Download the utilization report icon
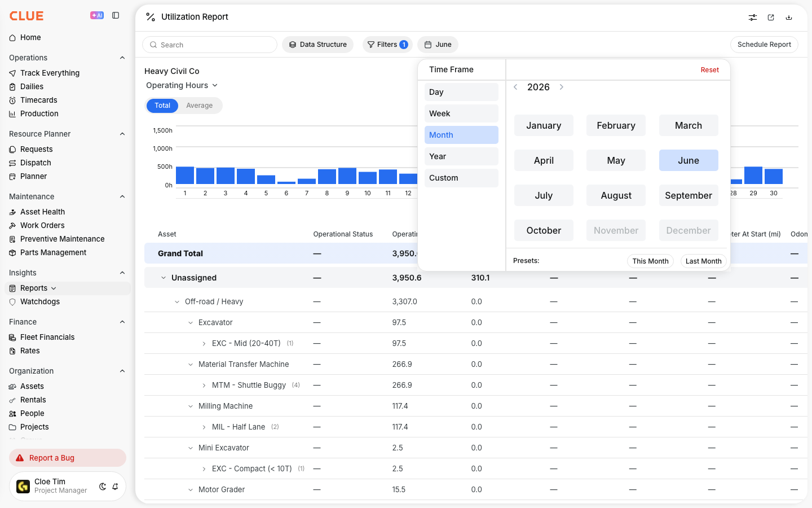This screenshot has width=812, height=508. pyautogui.click(x=789, y=17)
